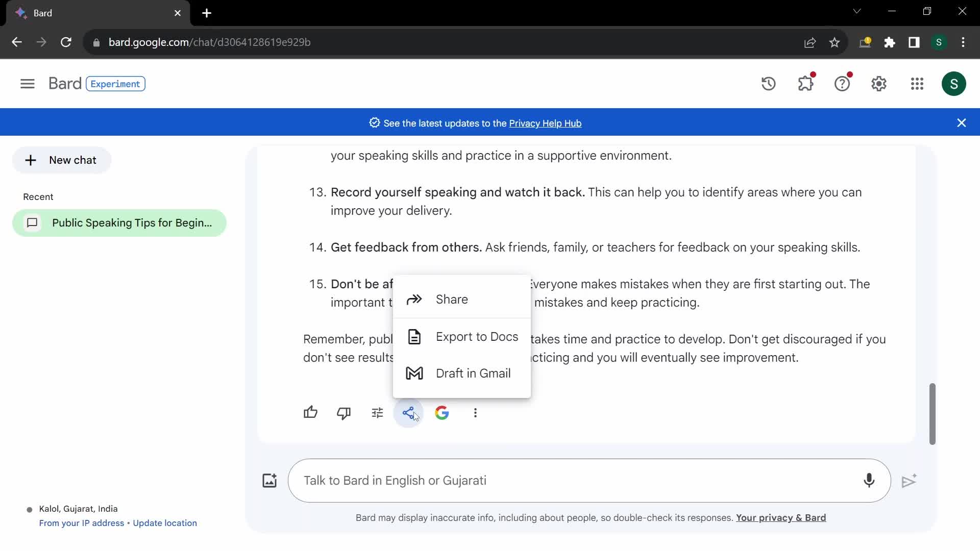Click the share this page icon
980x551 pixels.
(810, 42)
